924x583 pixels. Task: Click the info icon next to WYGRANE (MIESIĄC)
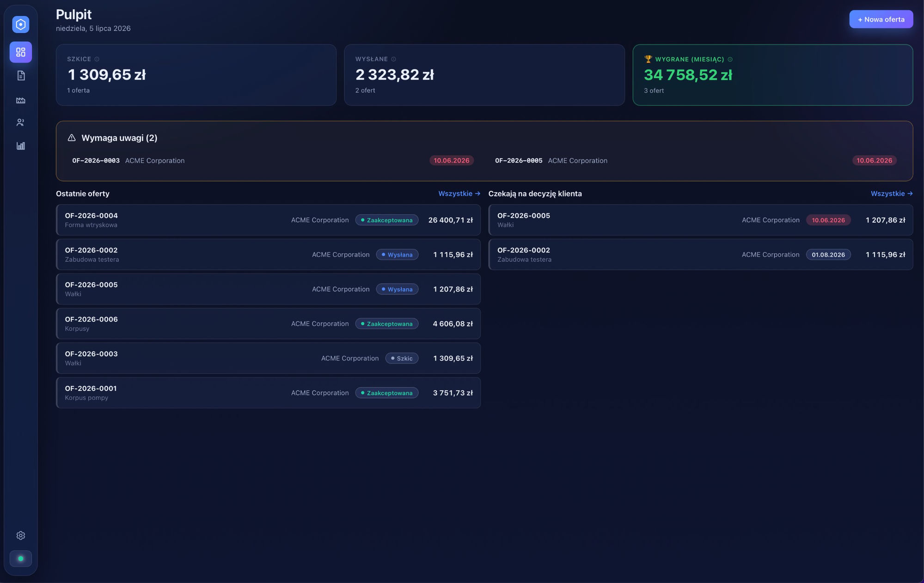pos(730,59)
